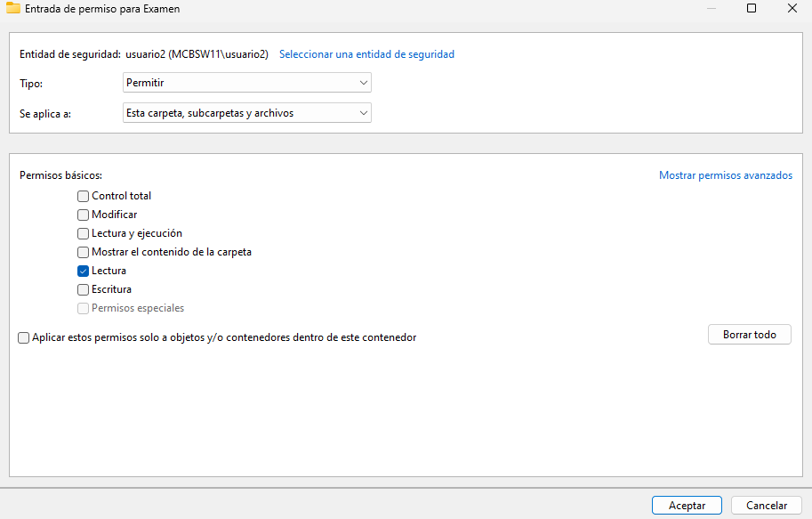The height and width of the screenshot is (519, 812).
Task: Click 'Seleccionar una entidad de seguridad' link
Action: point(366,54)
